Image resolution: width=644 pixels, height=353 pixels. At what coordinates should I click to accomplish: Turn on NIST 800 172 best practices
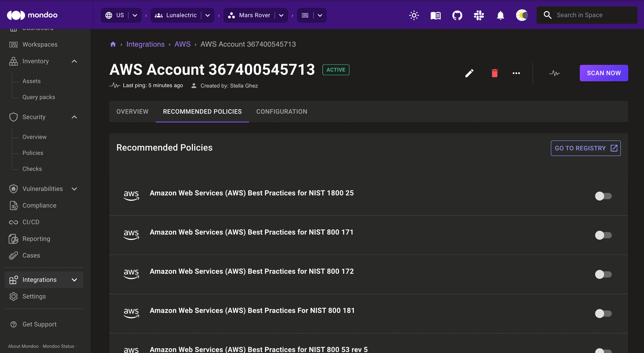[603, 274]
